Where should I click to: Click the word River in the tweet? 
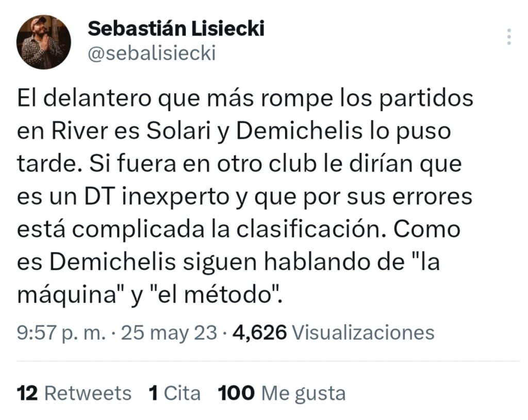[79, 131]
